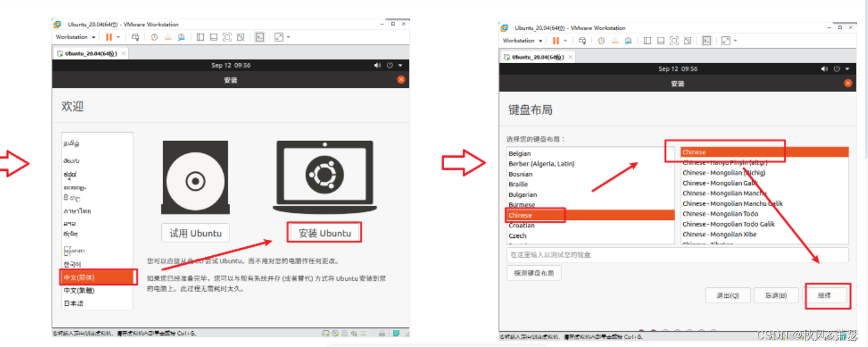Toggle thumbnail bar icon in the 键盘布局 window
Image resolution: width=868 pixels, height=347 pixels.
click(660, 41)
